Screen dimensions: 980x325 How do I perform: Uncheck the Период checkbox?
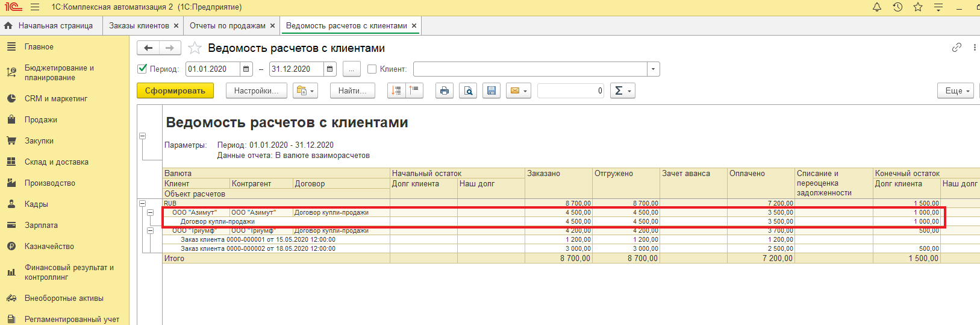pos(143,69)
